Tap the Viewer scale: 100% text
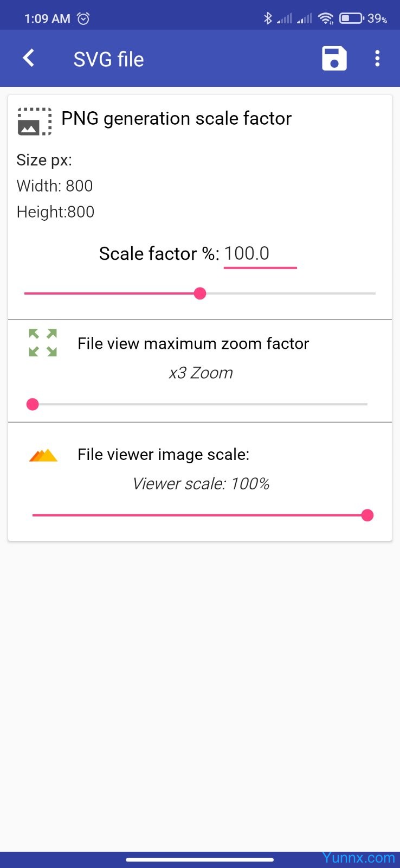The image size is (400, 868). click(x=201, y=484)
